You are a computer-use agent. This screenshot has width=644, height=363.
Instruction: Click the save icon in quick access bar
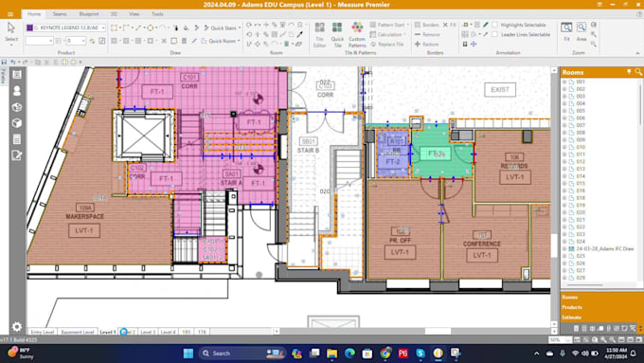[4, 62]
